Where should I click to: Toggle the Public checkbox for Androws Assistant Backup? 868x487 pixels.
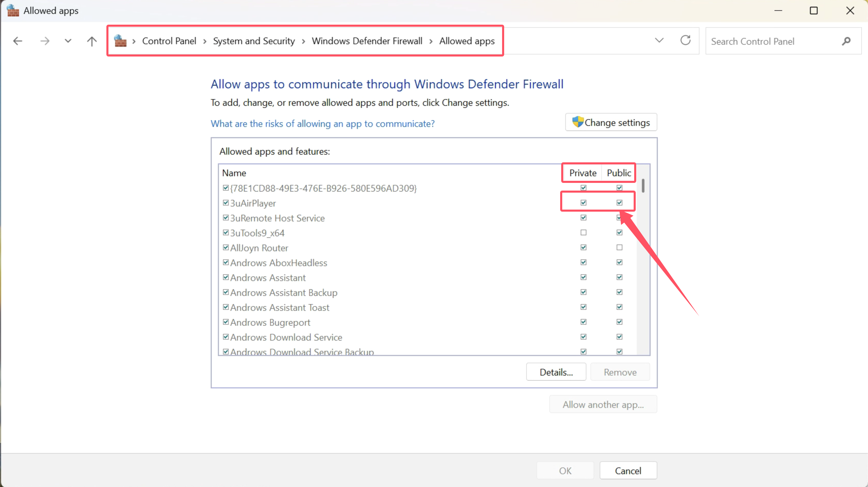click(x=619, y=292)
